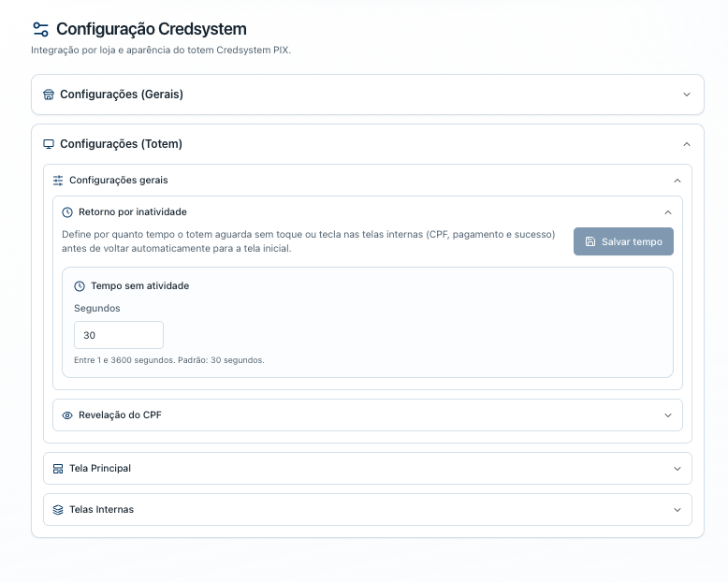The image size is (728, 582).
Task: Click the eye icon beside Revelação do CPF
Action: pos(67,415)
